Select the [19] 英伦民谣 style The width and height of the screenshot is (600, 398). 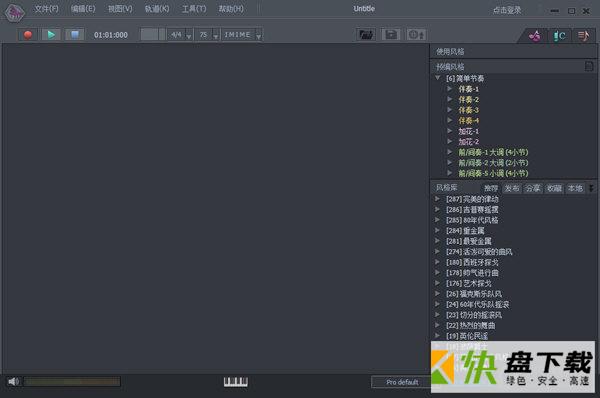tap(467, 336)
